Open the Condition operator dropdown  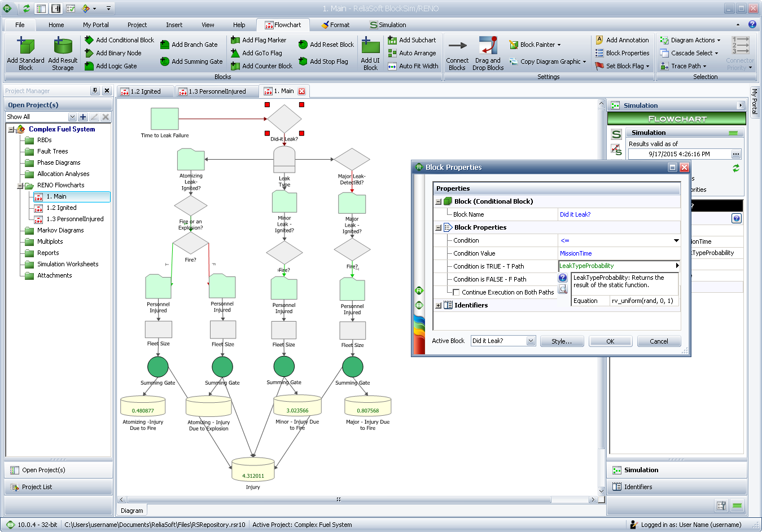tap(676, 240)
